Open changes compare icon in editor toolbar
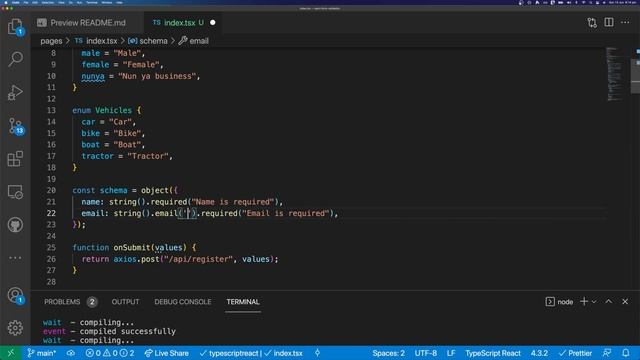640x360 pixels. pyautogui.click(x=592, y=23)
